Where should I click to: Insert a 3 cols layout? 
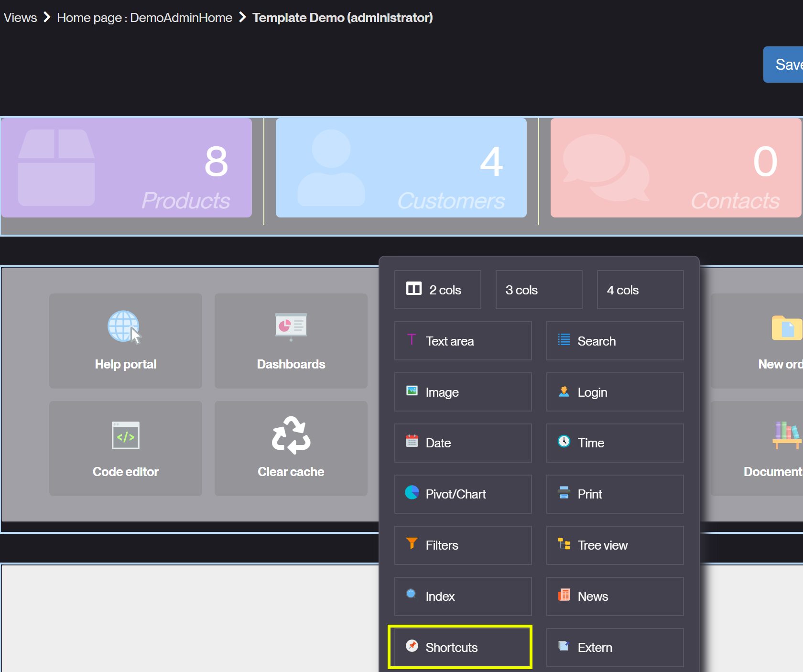tap(539, 290)
